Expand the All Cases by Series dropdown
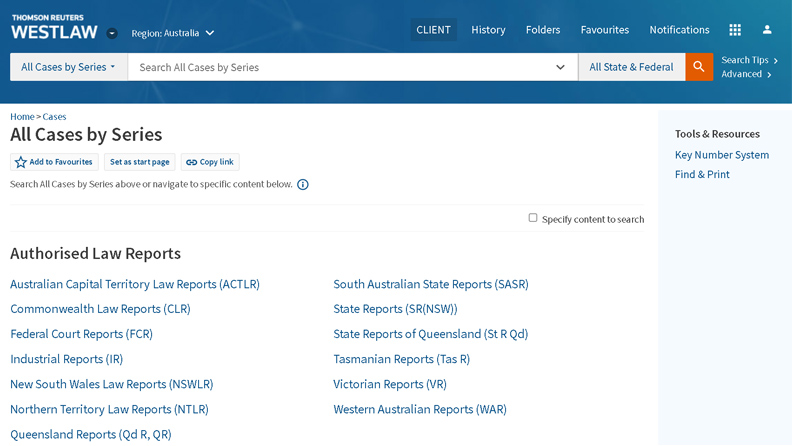The width and height of the screenshot is (792, 446). coord(68,67)
